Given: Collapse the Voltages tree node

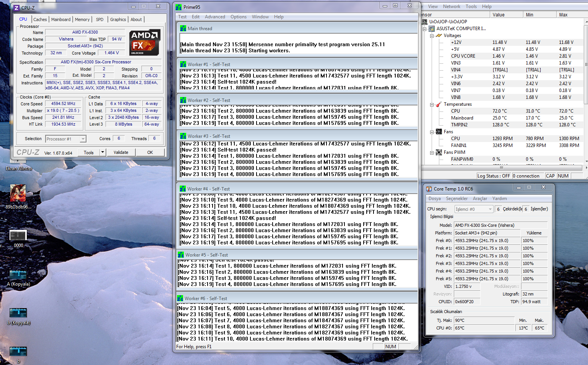Looking at the screenshot, I should 432,36.
